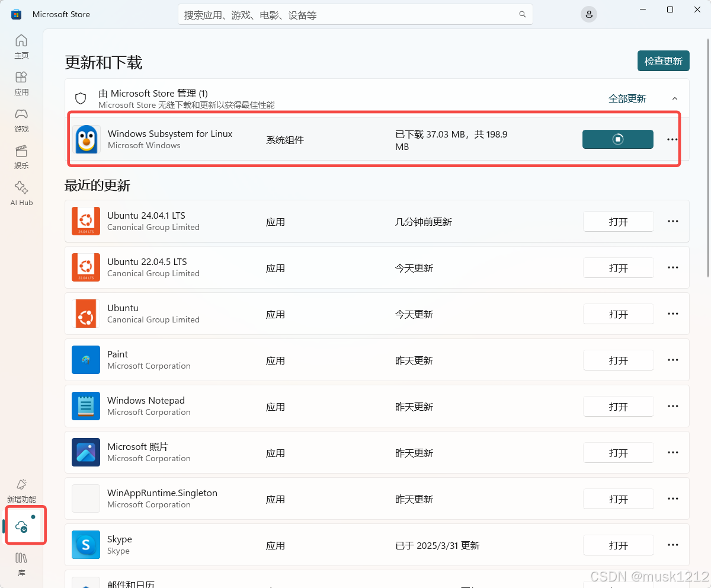Click the Ubuntu 24.04.1 LTS name text
The width and height of the screenshot is (711, 588).
pos(146,215)
